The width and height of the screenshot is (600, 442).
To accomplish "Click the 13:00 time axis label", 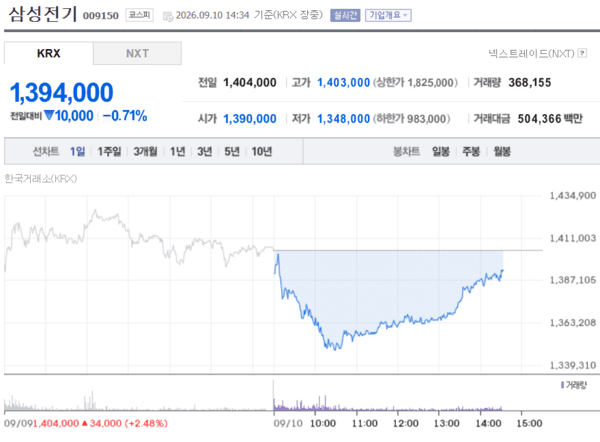I will tap(447, 423).
